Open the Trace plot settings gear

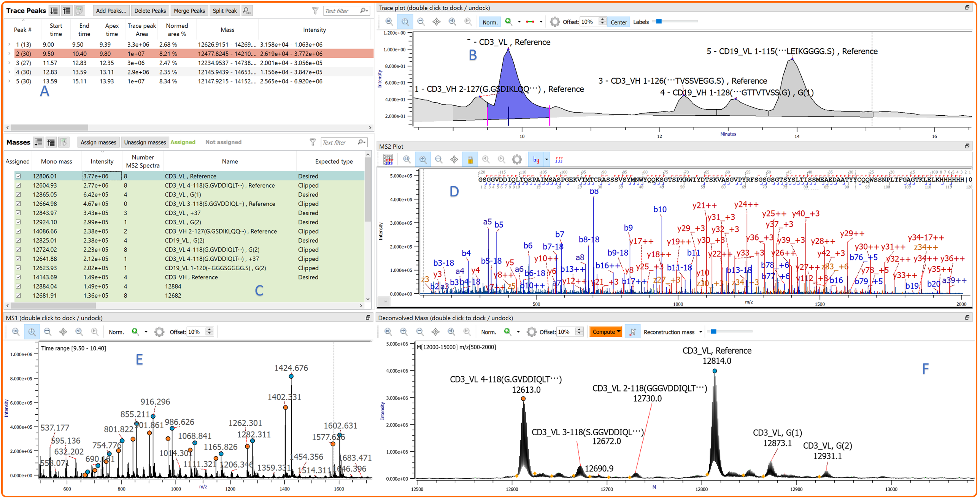tap(555, 22)
